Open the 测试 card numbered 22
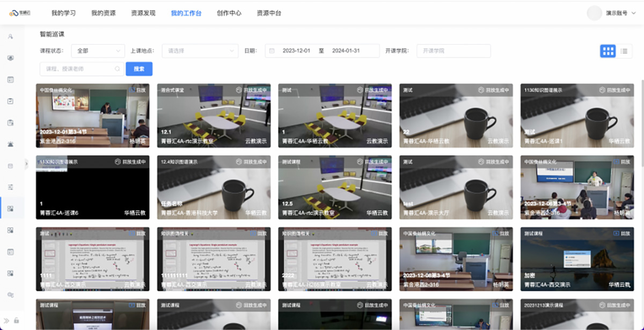The image size is (644, 330). (456, 115)
